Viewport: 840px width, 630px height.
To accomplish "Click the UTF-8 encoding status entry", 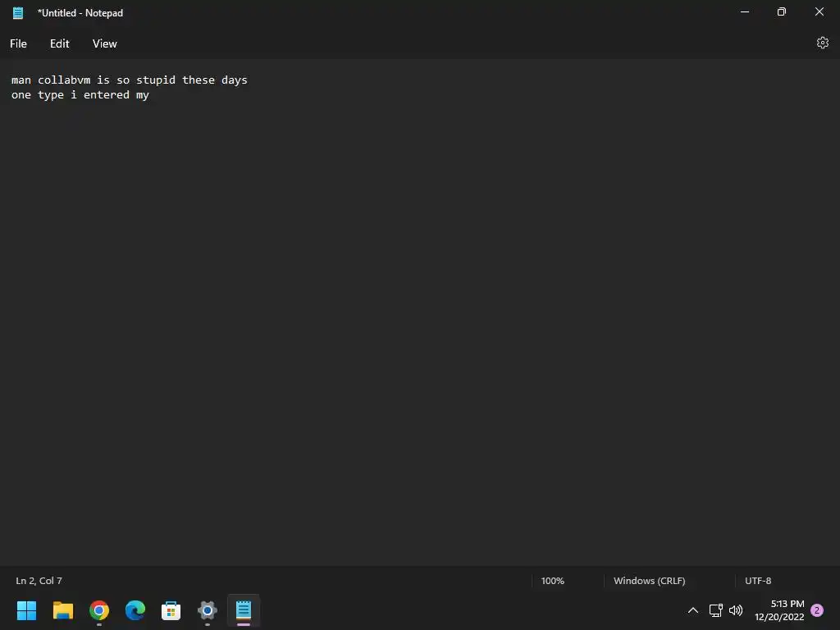I will point(758,581).
